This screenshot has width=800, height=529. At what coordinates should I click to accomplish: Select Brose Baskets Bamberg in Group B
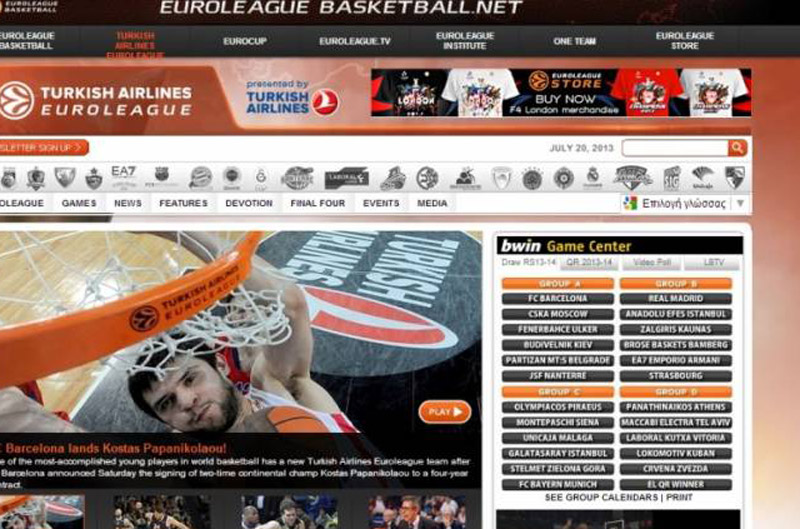676,345
